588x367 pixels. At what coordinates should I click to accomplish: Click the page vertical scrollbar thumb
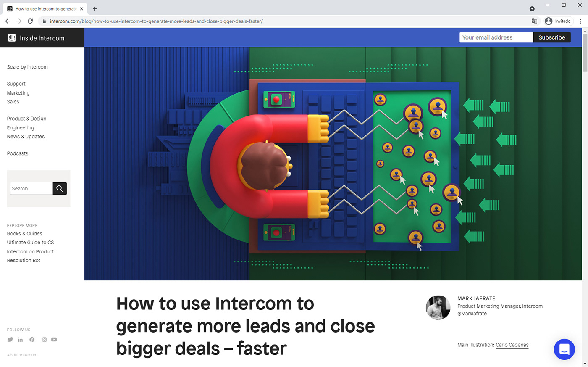click(x=585, y=54)
